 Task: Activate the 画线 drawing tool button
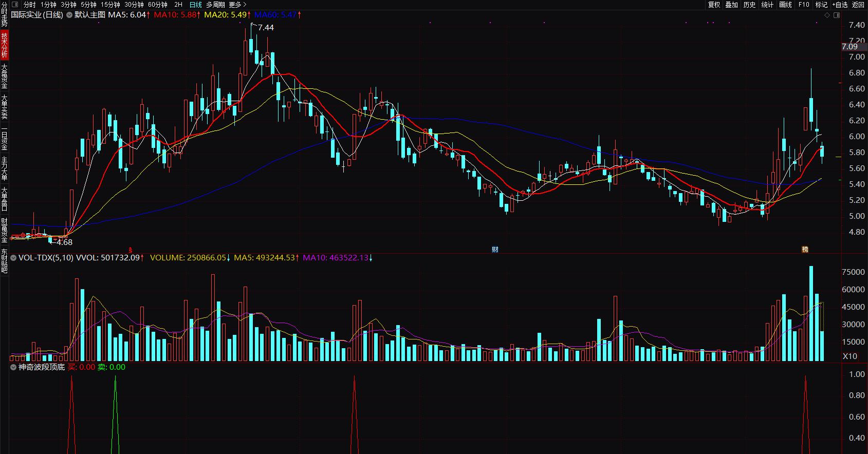[x=785, y=5]
